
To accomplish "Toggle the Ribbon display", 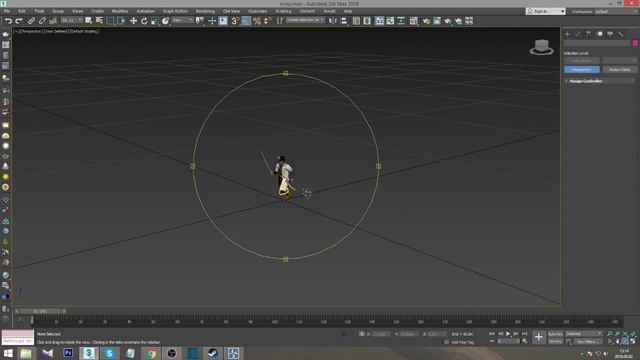I will (380, 21).
